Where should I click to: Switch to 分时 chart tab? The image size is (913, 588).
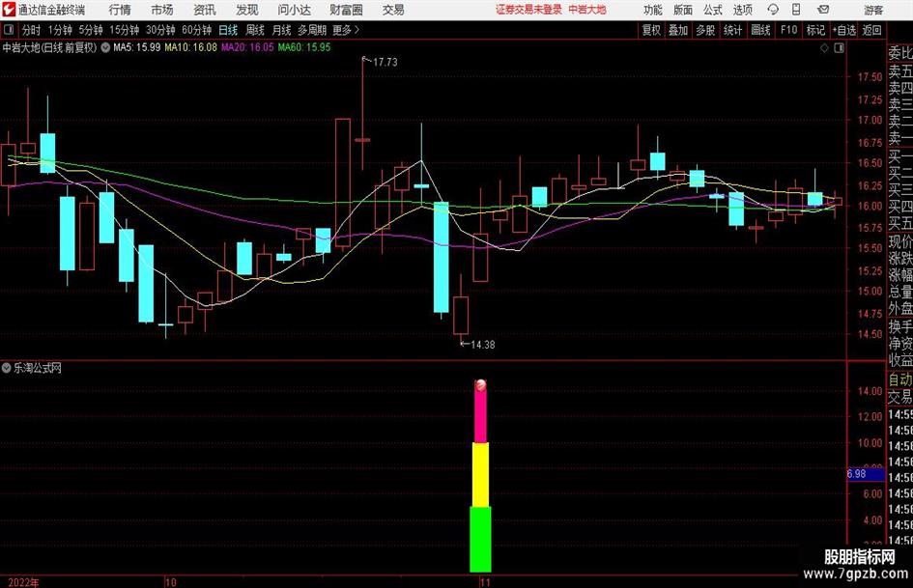[32, 30]
